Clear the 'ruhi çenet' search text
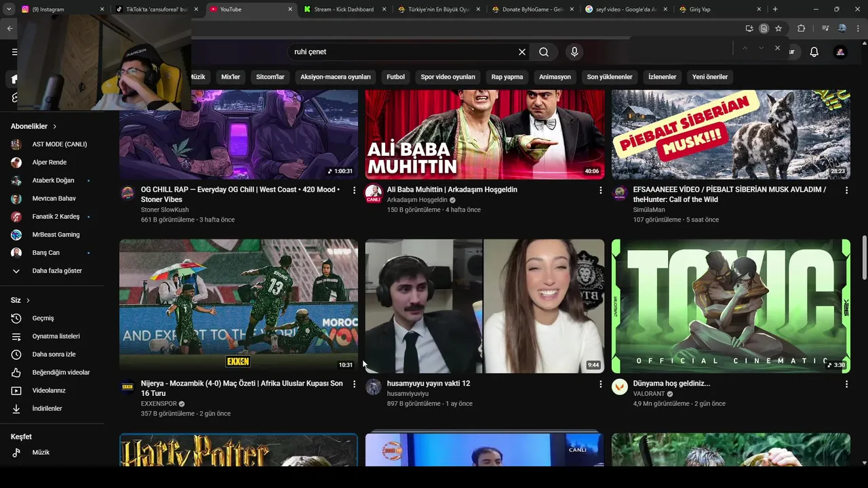 click(x=522, y=52)
